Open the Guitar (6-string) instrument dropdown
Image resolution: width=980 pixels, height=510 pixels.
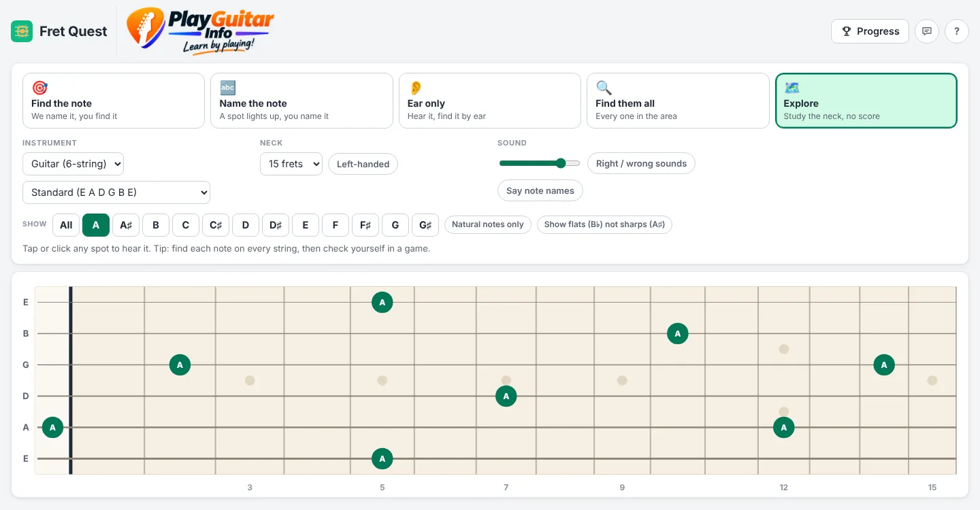(73, 164)
